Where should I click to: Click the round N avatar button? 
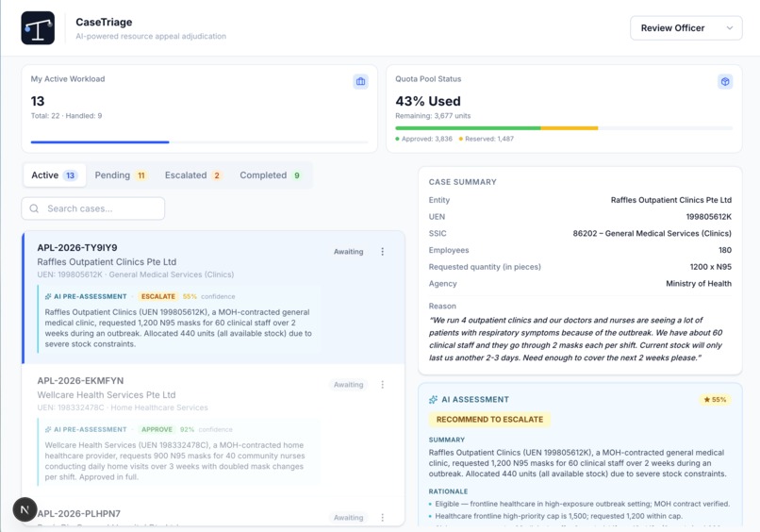pyautogui.click(x=25, y=509)
